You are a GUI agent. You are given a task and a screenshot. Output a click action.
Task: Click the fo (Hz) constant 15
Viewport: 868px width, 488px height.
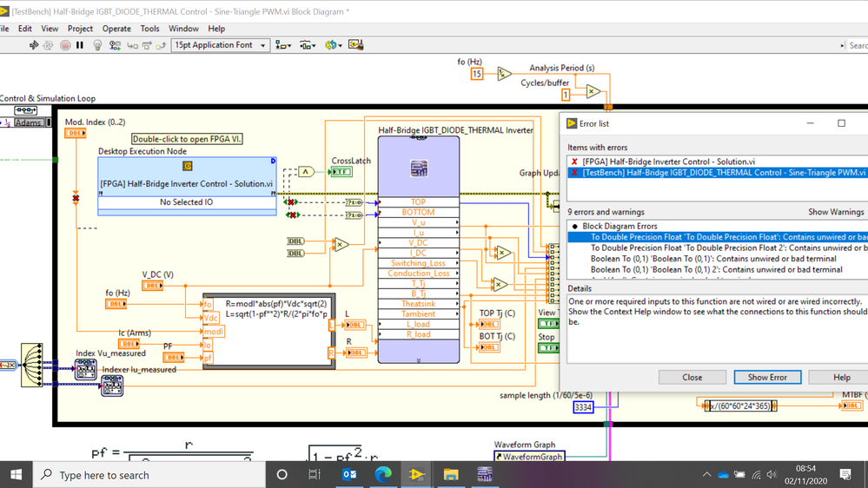coord(477,74)
